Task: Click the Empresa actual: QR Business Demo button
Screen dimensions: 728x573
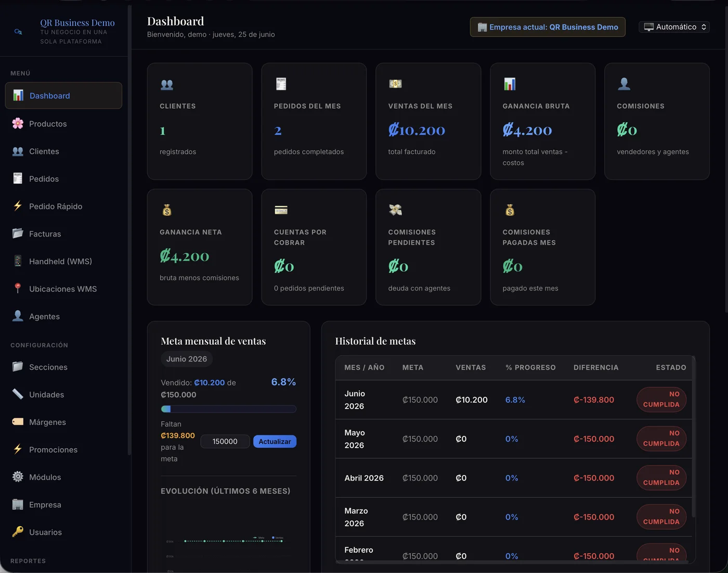Action: [x=548, y=27]
